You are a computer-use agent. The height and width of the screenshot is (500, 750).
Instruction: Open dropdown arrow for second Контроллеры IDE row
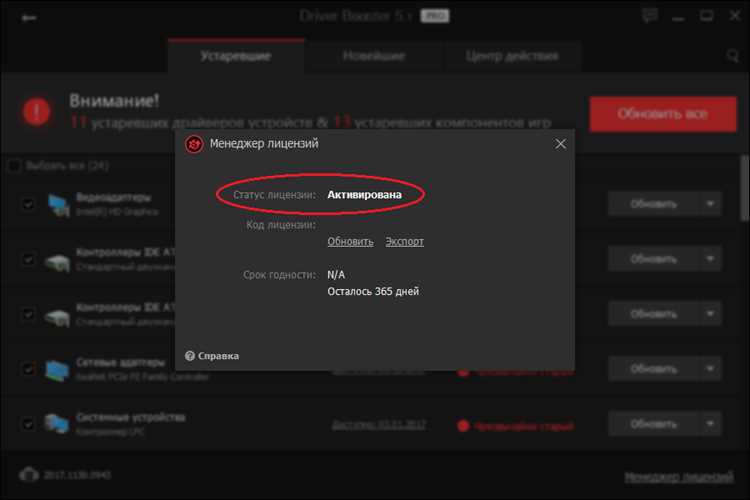click(x=710, y=314)
